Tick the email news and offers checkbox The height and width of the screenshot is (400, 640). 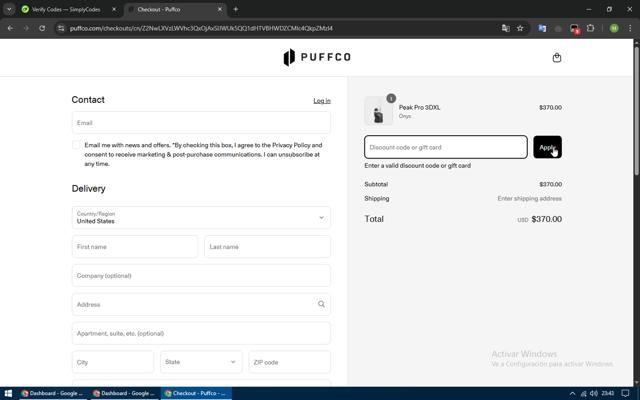point(76,145)
